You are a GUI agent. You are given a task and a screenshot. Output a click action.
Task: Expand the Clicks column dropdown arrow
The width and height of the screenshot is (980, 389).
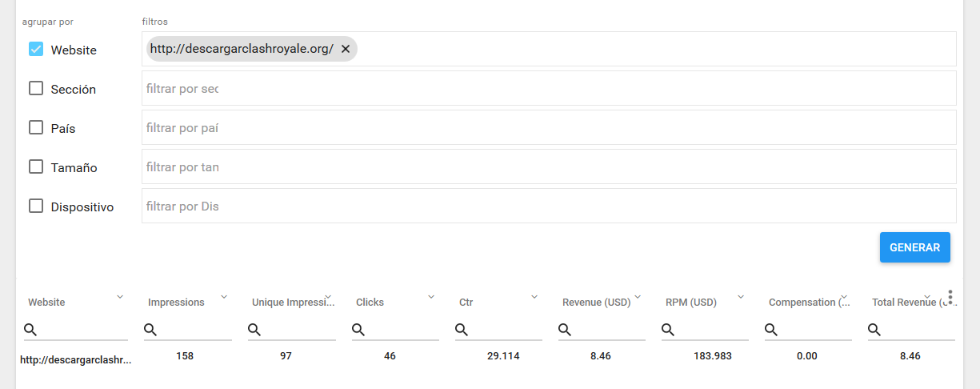tap(431, 297)
